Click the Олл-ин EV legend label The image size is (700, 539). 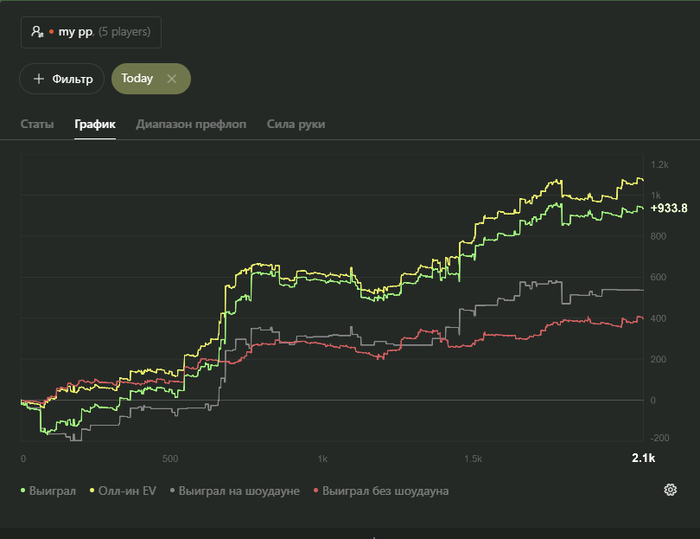click(x=127, y=491)
